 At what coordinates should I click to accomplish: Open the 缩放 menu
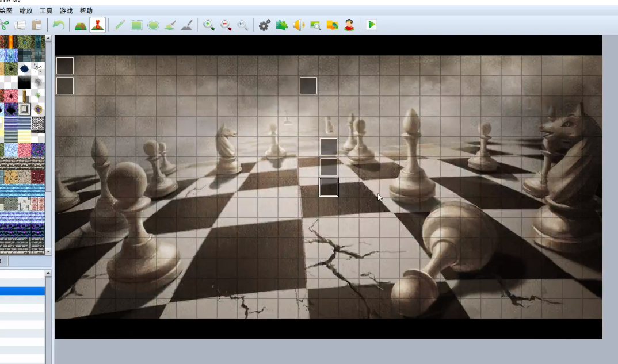tap(26, 10)
